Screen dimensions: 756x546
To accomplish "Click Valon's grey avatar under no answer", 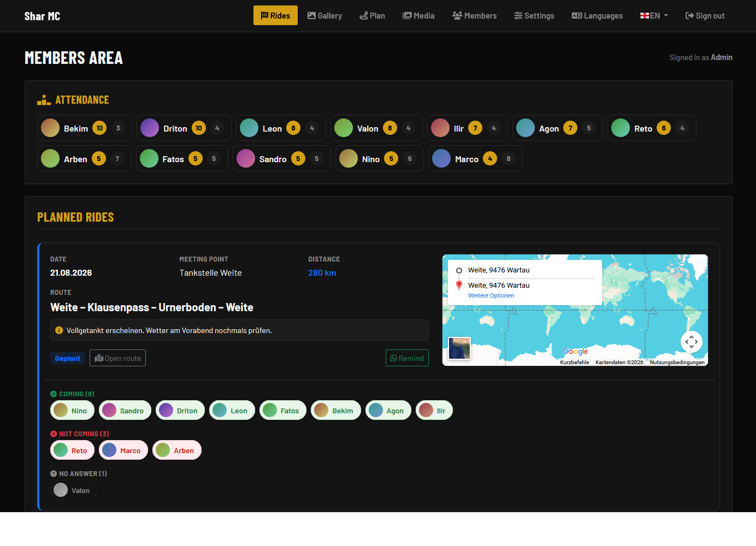I will tap(61, 490).
